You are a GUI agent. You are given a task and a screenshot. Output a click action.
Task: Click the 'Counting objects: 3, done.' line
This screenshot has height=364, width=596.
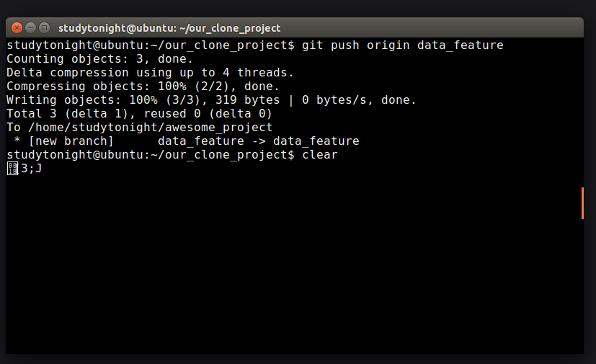tap(100, 59)
